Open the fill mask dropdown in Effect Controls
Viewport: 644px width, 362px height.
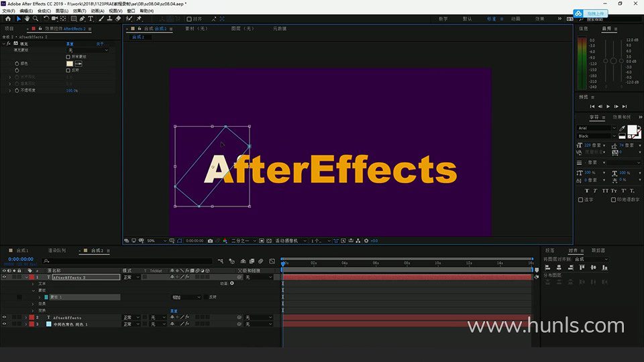[x=88, y=50]
